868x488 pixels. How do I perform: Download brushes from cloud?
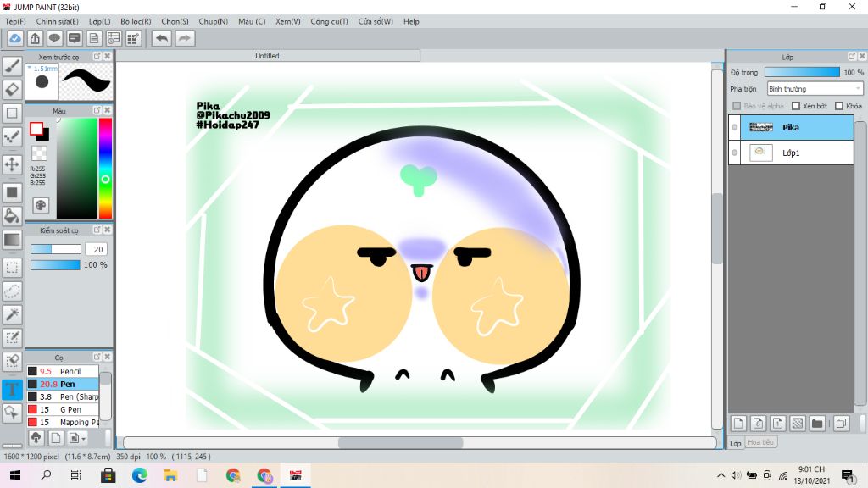click(36, 438)
